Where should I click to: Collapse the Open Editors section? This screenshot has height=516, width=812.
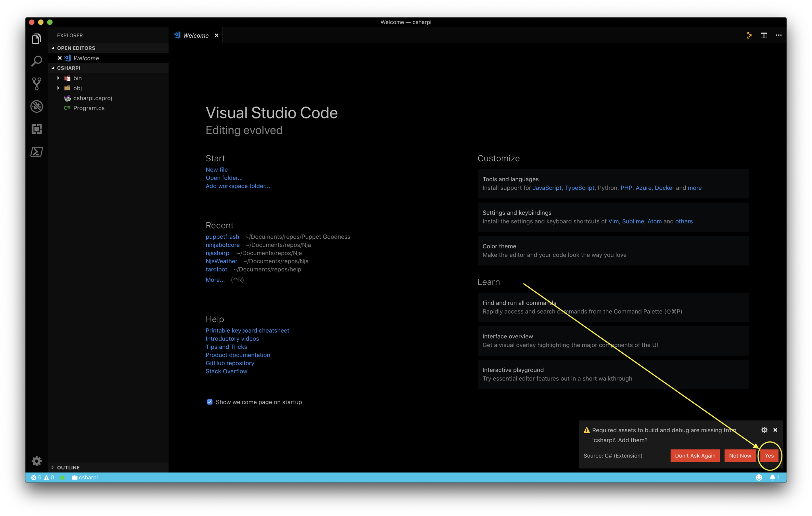point(76,48)
